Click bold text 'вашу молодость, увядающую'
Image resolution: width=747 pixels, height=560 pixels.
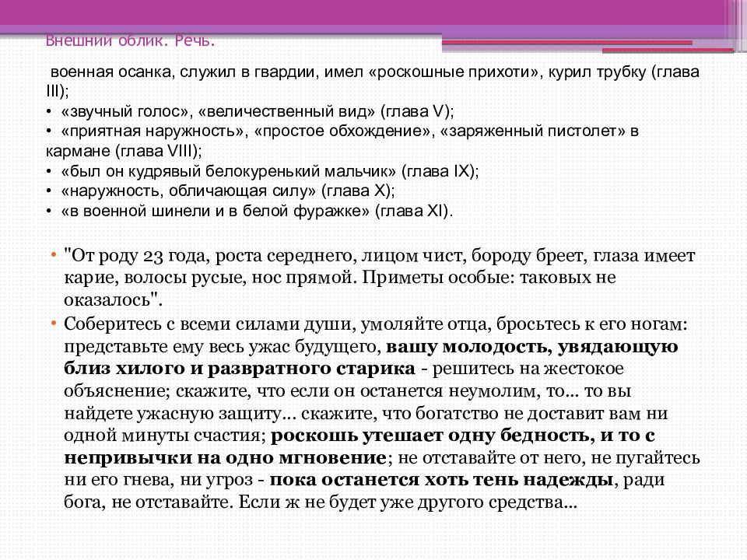click(531, 347)
